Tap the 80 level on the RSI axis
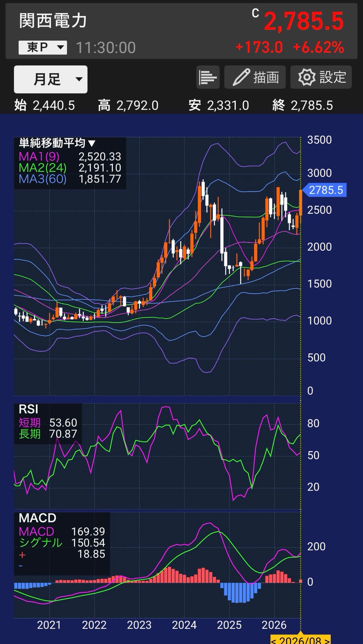The width and height of the screenshot is (363, 644). click(x=313, y=423)
